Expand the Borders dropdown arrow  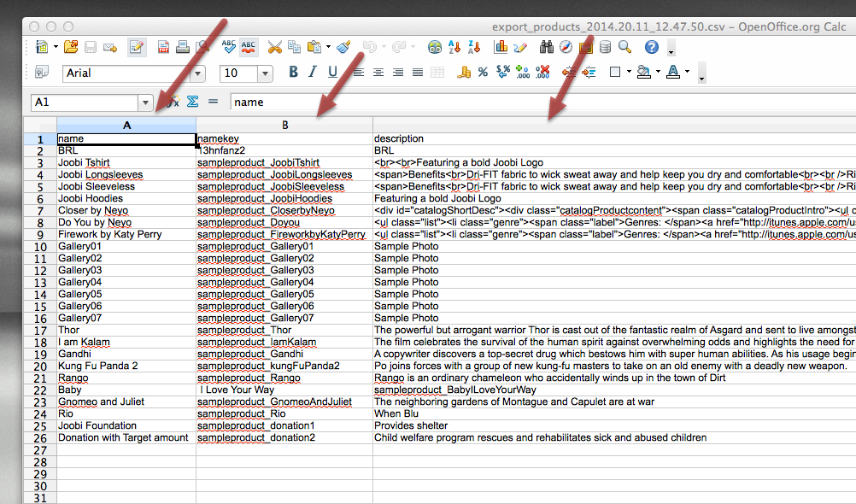coord(629,72)
